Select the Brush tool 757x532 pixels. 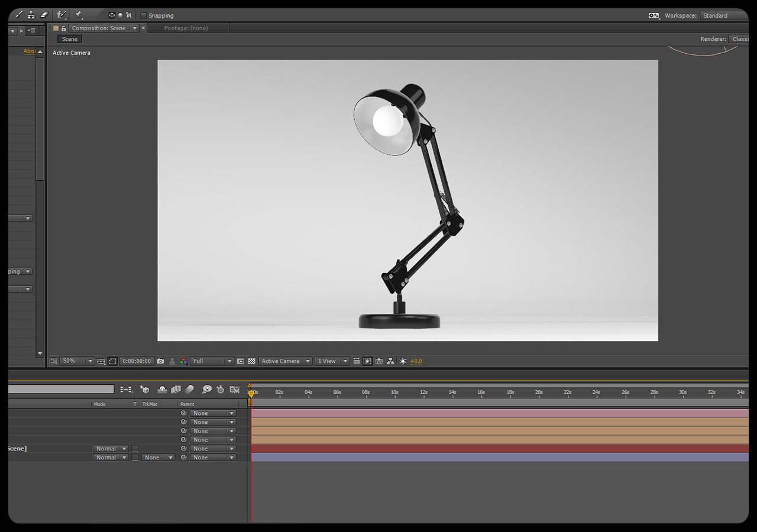[18, 14]
